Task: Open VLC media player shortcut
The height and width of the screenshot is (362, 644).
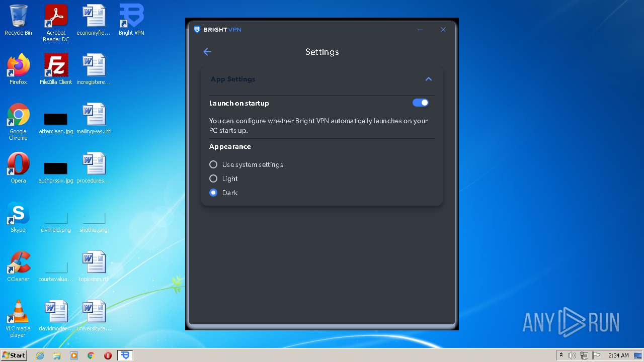Action: pos(18,319)
